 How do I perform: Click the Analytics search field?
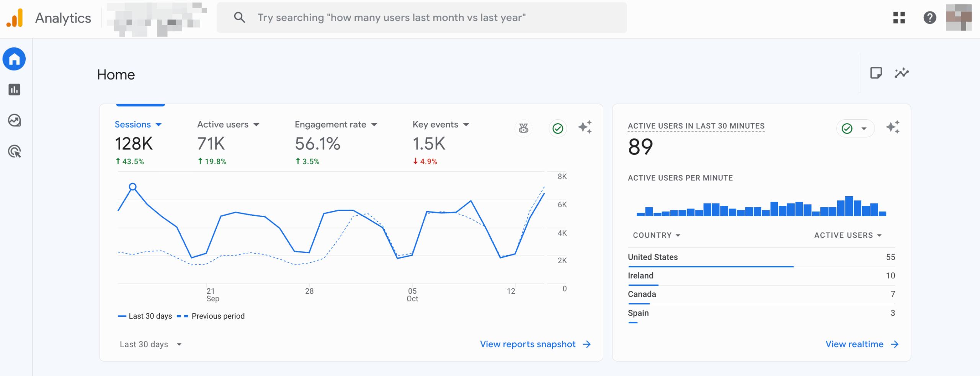coord(421,18)
